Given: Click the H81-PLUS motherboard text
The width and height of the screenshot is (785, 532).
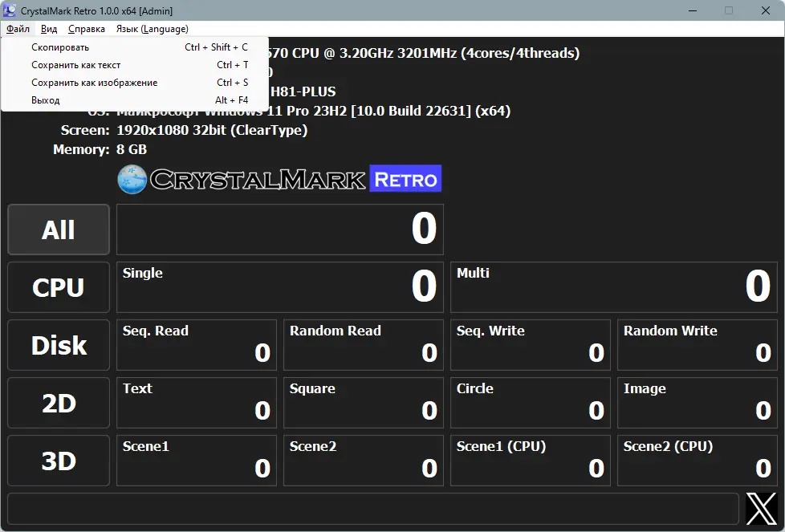Looking at the screenshot, I should click(303, 91).
